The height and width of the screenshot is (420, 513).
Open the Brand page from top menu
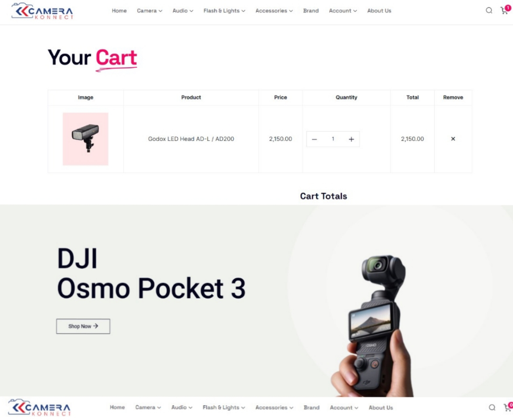point(311,11)
